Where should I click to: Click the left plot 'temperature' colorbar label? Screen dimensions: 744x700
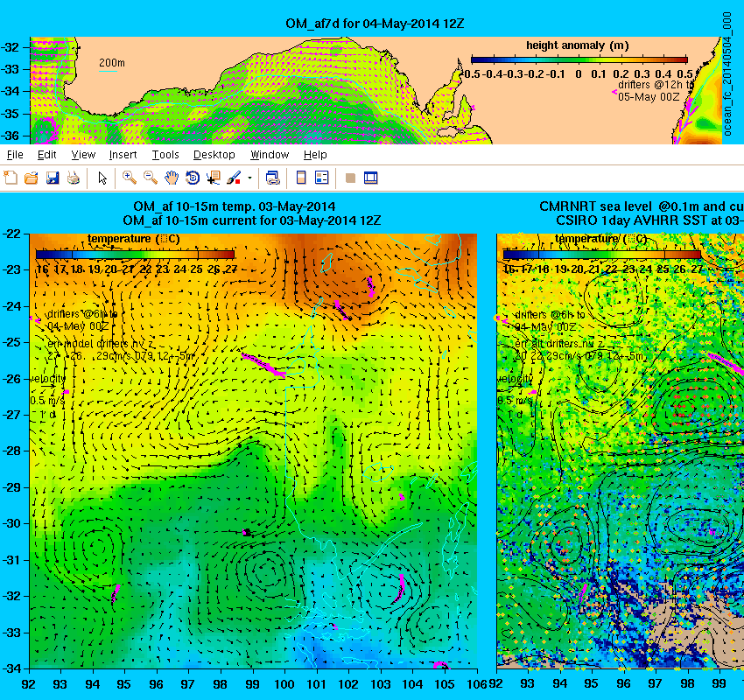(x=134, y=239)
